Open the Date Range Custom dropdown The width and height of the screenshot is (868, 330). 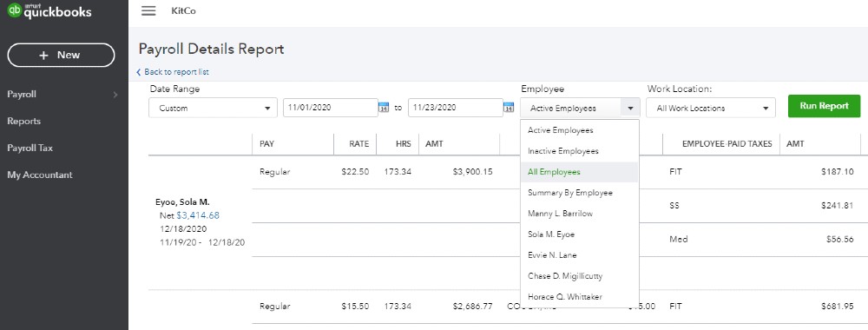214,108
